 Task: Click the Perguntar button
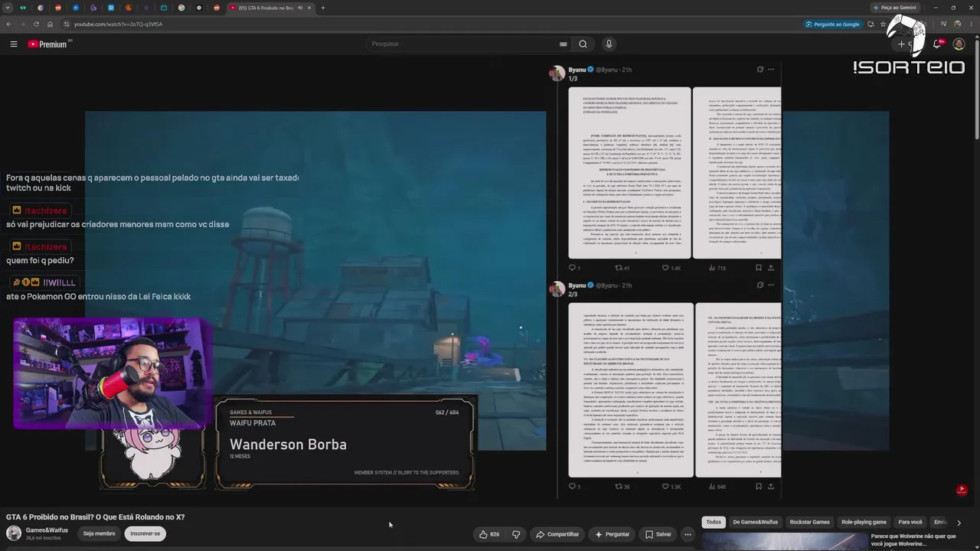(612, 534)
